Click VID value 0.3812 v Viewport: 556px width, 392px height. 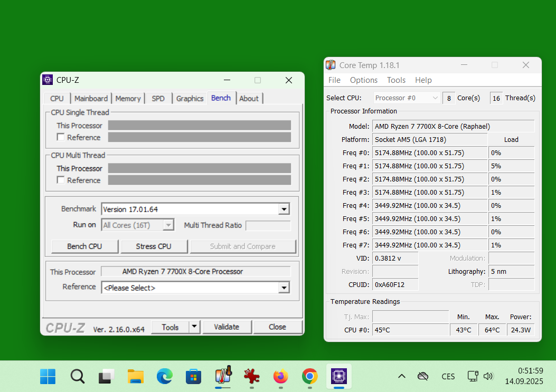tap(395, 258)
